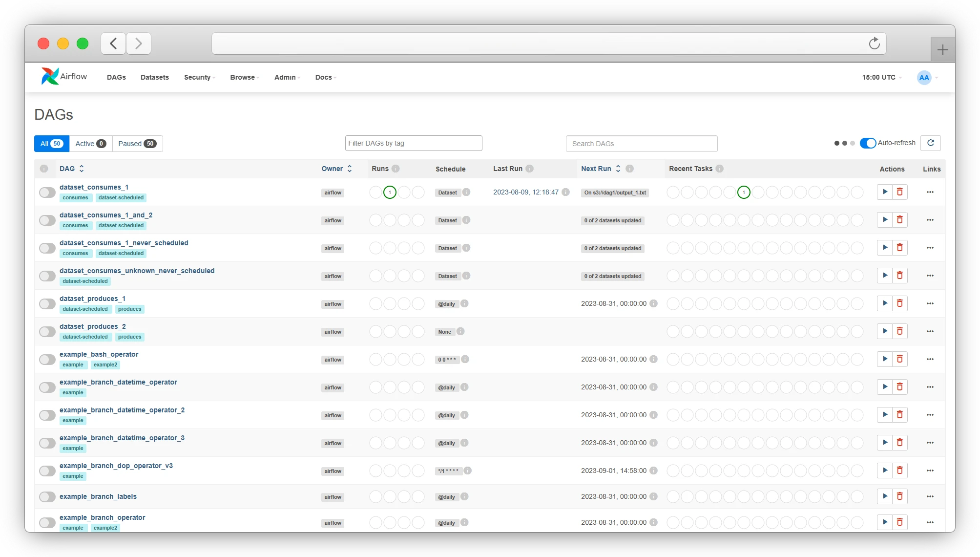This screenshot has height=557, width=980.
Task: Trigger the dataset_consumes_1 DAG run
Action: point(884,192)
